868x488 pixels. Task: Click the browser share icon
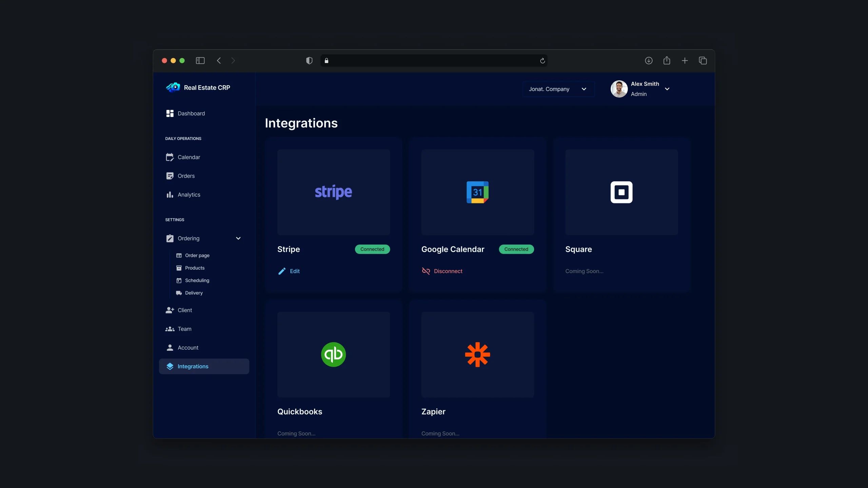pos(667,60)
